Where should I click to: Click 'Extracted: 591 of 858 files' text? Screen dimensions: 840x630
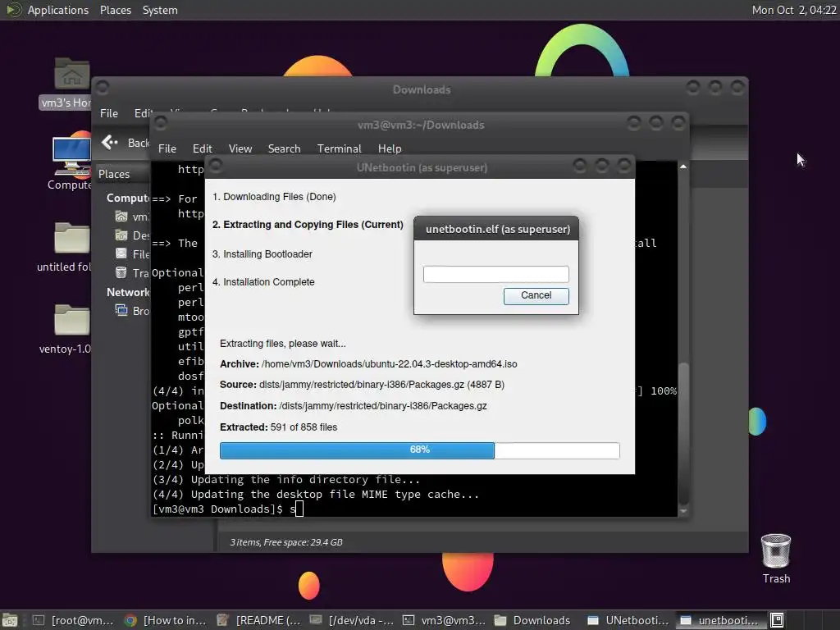[278, 427]
